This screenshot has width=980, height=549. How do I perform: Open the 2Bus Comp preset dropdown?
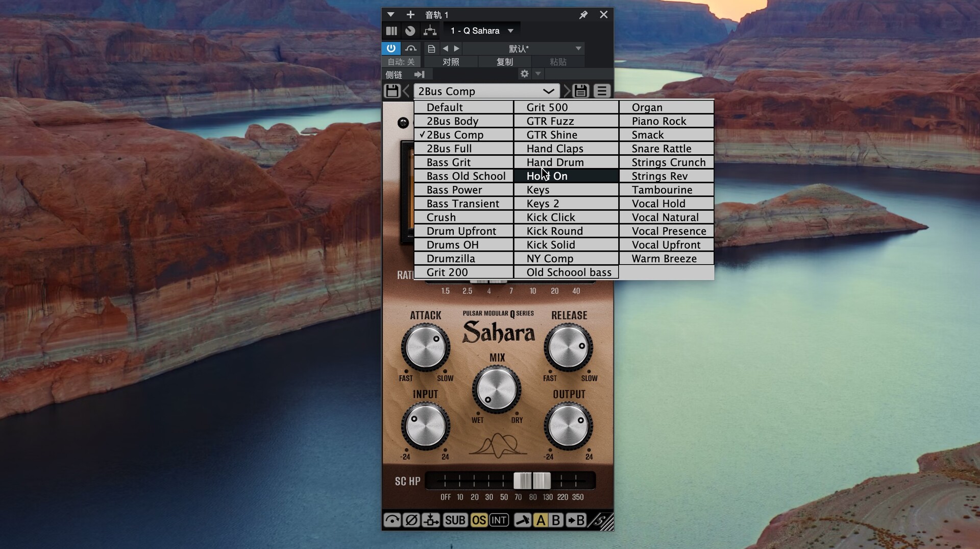[486, 91]
